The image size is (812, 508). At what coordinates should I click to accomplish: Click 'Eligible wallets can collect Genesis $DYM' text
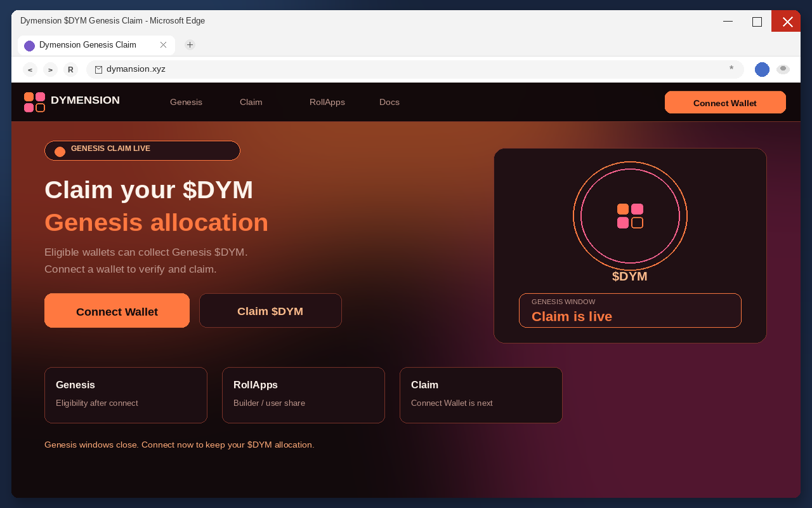[146, 252]
